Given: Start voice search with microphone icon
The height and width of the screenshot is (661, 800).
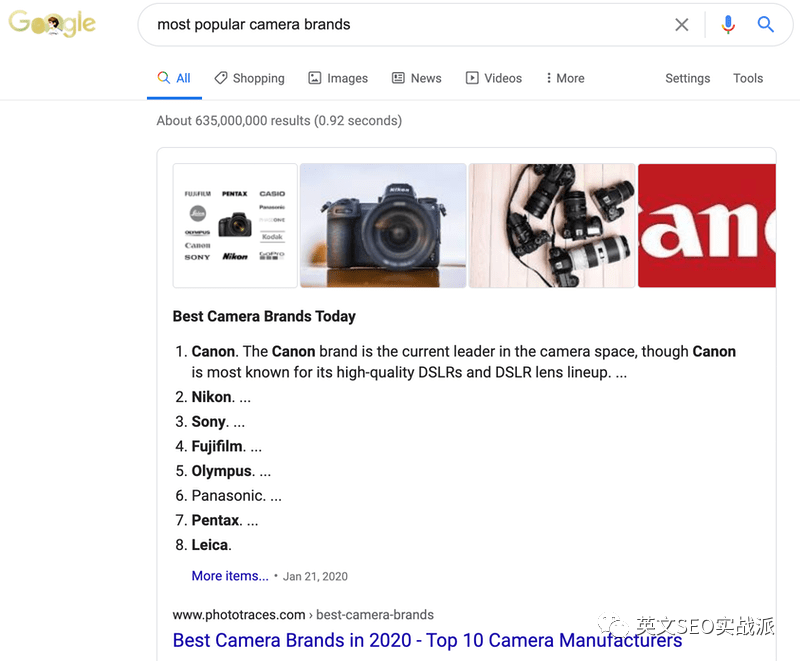Looking at the screenshot, I should tap(728, 24).
